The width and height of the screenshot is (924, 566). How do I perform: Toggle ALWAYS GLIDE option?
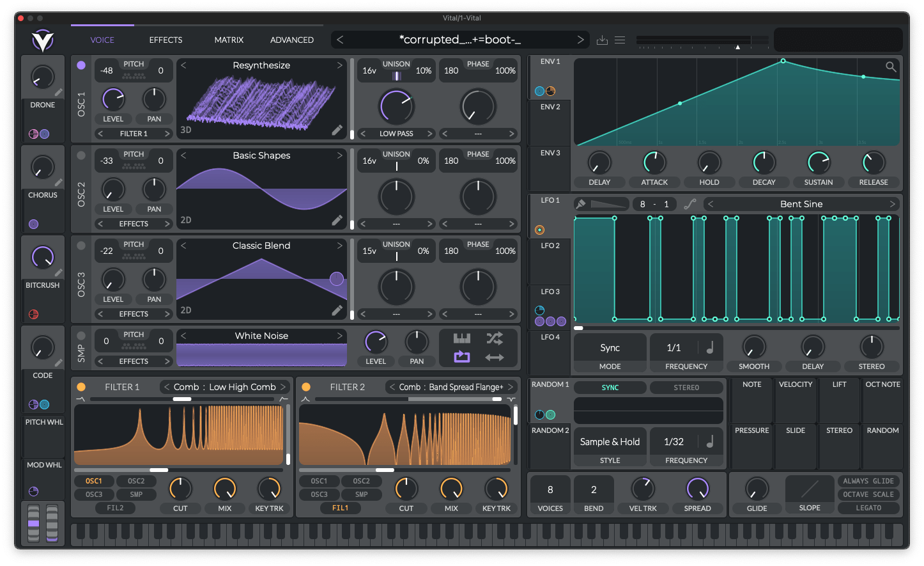[x=868, y=481]
